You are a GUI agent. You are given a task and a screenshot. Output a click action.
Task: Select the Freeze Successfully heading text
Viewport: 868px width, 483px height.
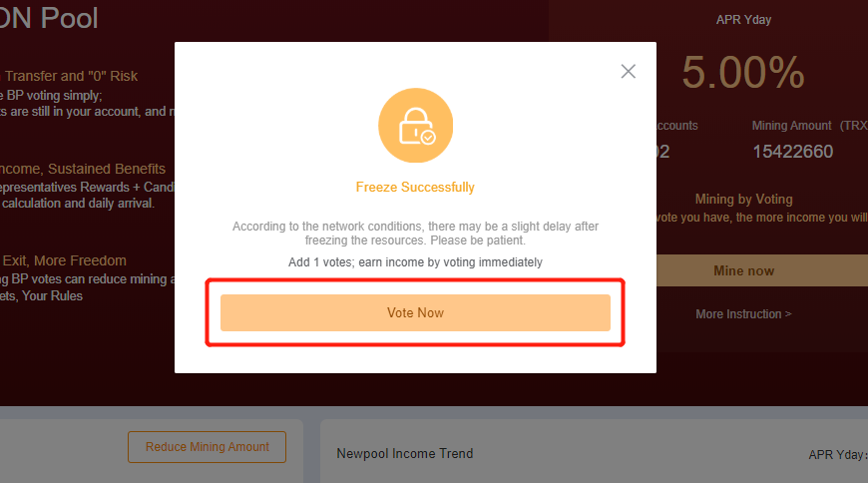(415, 188)
